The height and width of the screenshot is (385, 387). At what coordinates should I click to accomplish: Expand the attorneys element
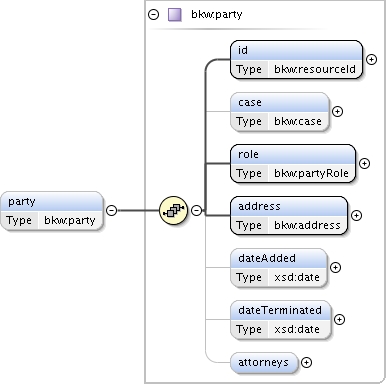[306, 362]
